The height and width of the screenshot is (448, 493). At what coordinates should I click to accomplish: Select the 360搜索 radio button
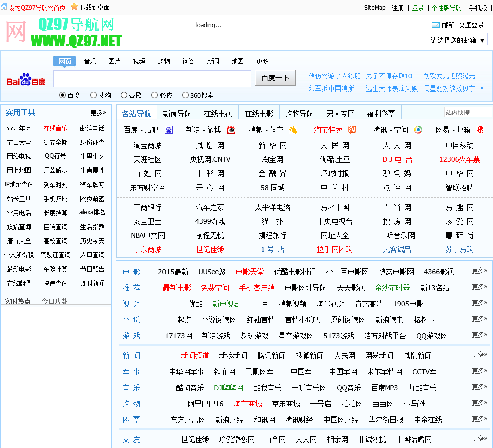click(185, 95)
